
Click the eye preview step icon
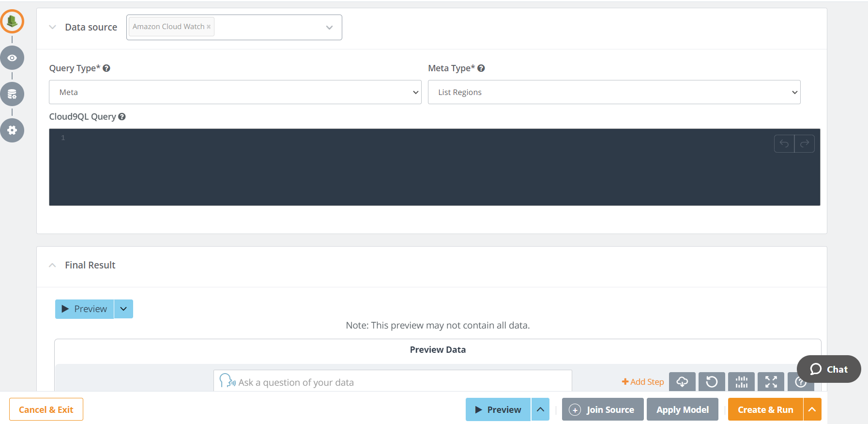click(12, 58)
